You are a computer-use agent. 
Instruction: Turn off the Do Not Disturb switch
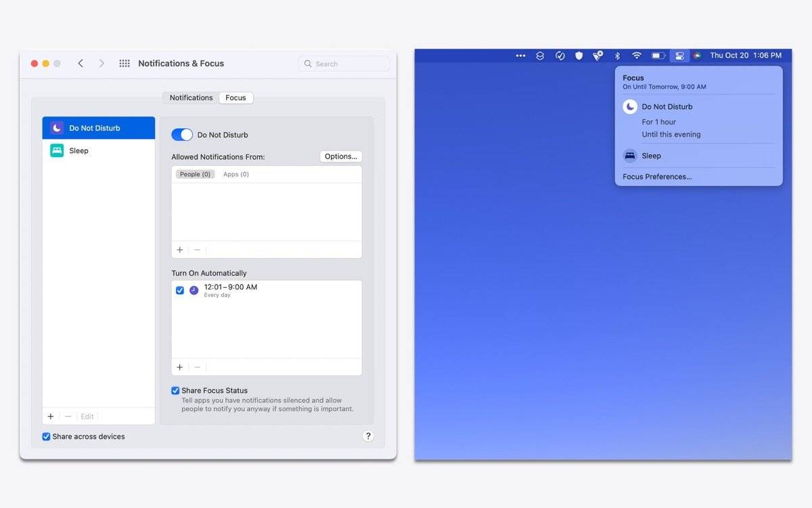[182, 135]
